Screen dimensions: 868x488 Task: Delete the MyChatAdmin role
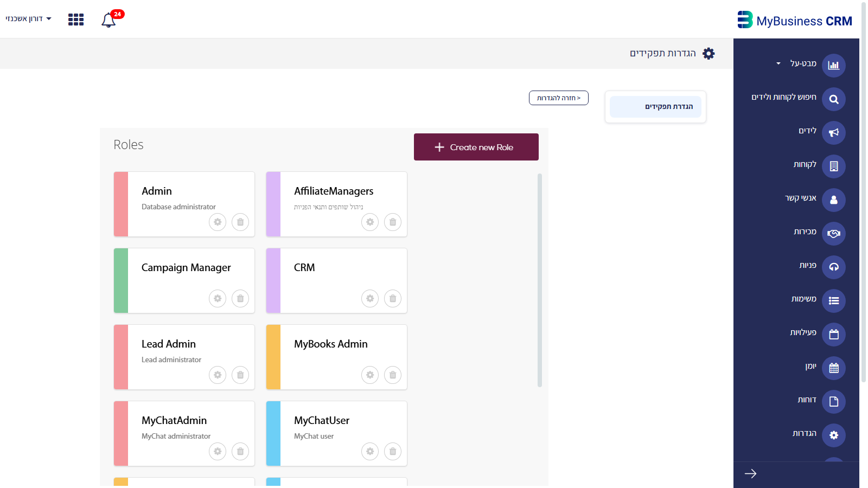(240, 451)
